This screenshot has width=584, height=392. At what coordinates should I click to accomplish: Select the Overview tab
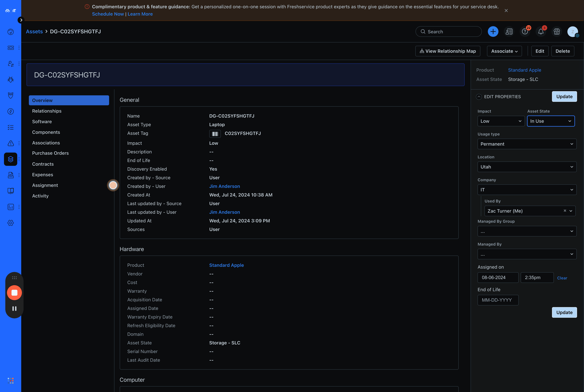(69, 100)
